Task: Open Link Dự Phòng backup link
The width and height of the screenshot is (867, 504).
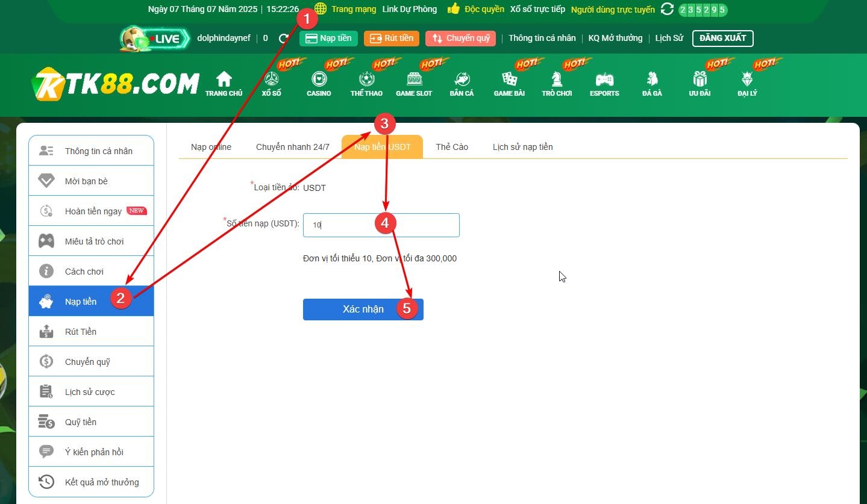Action: pos(410,9)
